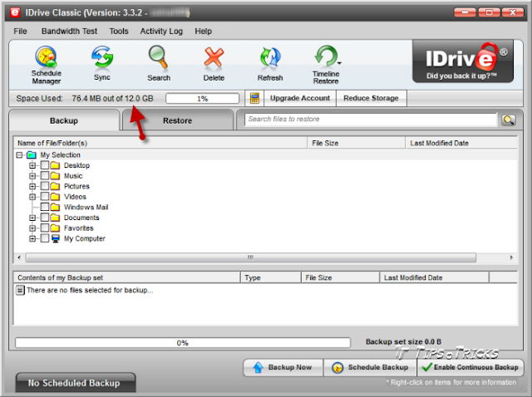This screenshot has width=532, height=397.
Task: Click the Desktop folder icon
Action: point(55,165)
